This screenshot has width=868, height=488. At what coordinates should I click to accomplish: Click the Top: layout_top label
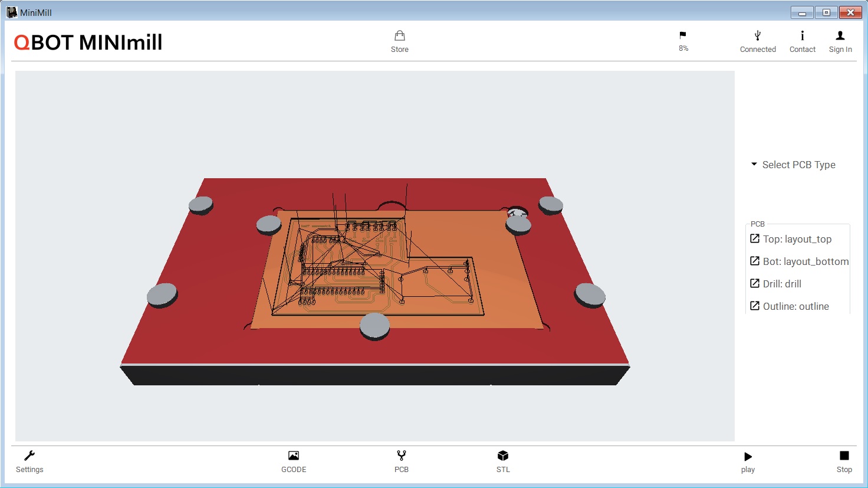(797, 239)
